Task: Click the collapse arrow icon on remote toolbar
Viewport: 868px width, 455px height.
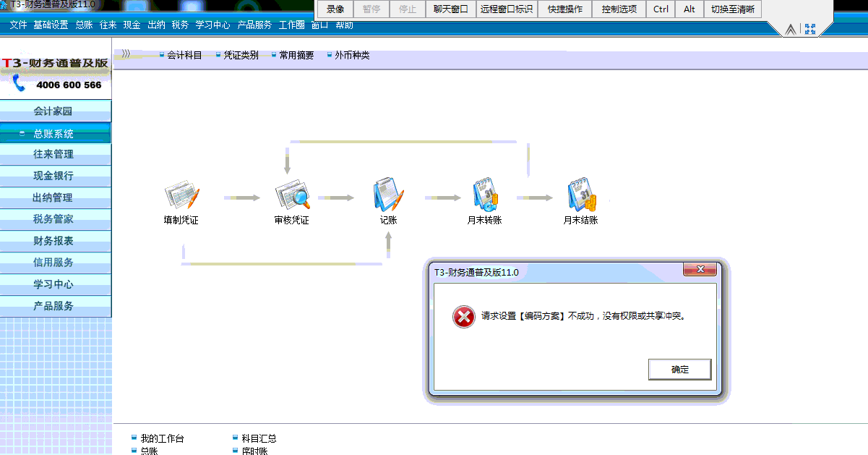Action: (791, 29)
